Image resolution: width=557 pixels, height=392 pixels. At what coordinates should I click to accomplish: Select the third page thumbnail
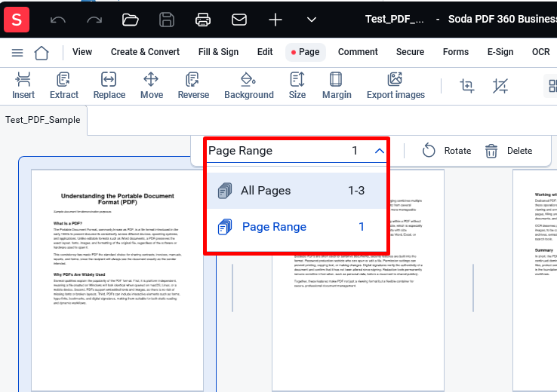click(x=534, y=280)
